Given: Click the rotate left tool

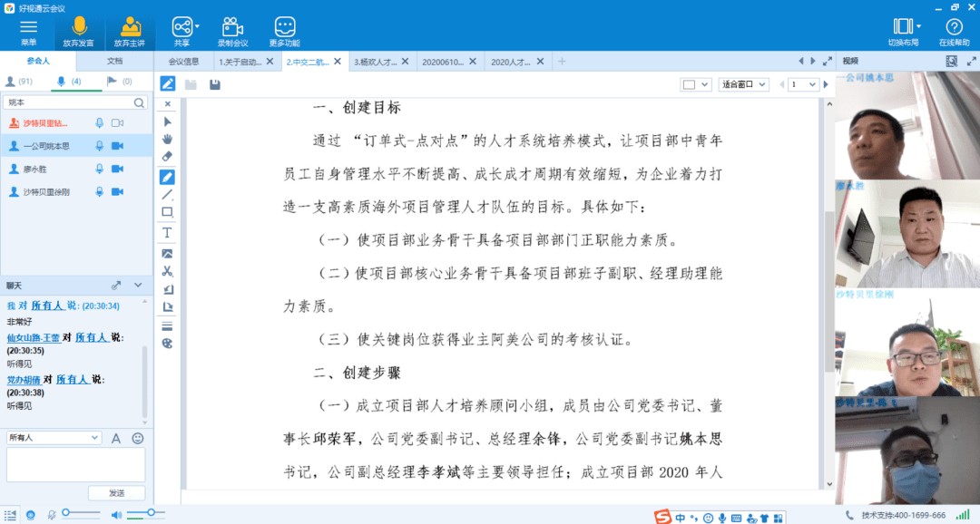Looking at the screenshot, I should pos(167,289).
